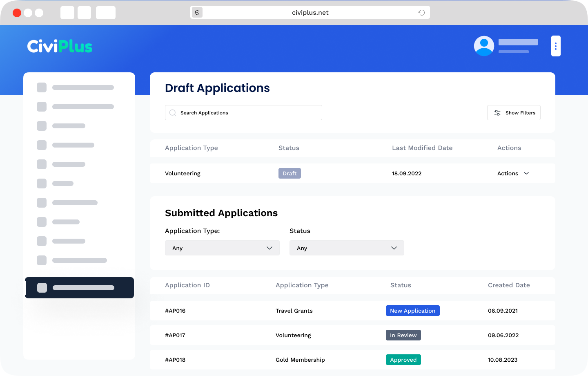Open the Status dropdown under Submitted Applications
The width and height of the screenshot is (588, 376).
point(347,248)
